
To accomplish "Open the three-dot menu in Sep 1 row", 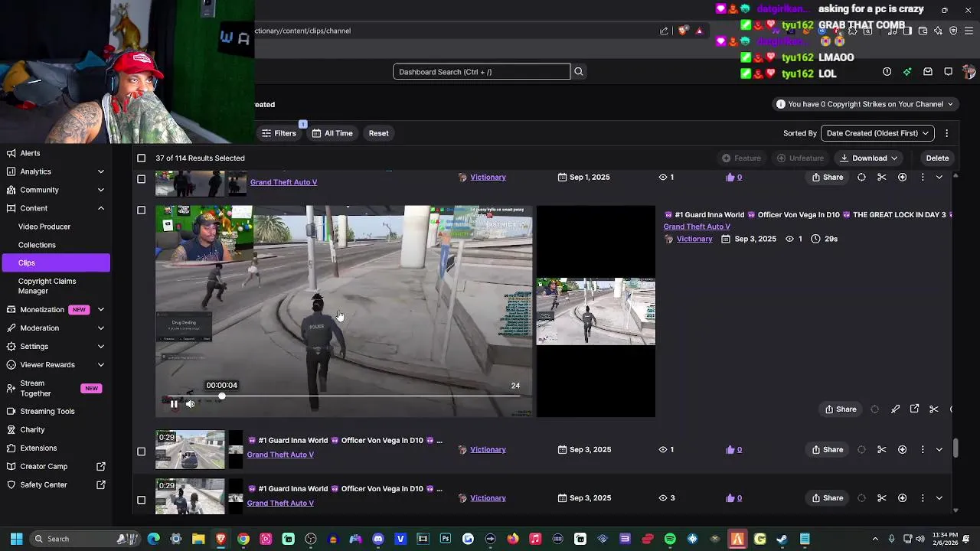I will pyautogui.click(x=923, y=178).
